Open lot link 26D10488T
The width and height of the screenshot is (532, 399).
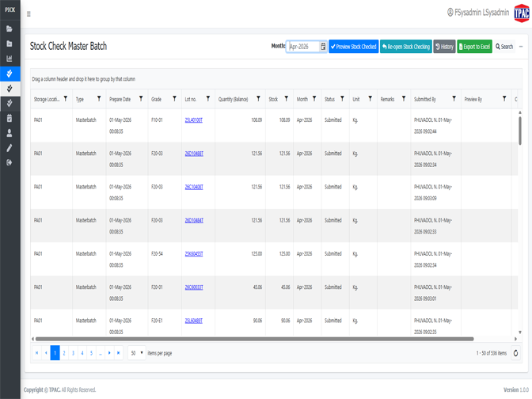(x=194, y=154)
